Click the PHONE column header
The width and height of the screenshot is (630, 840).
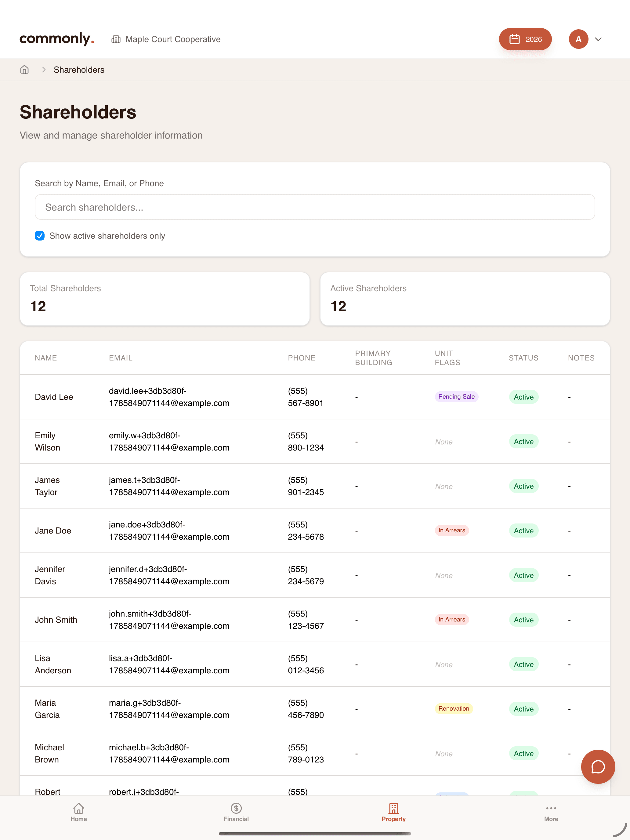pyautogui.click(x=302, y=358)
